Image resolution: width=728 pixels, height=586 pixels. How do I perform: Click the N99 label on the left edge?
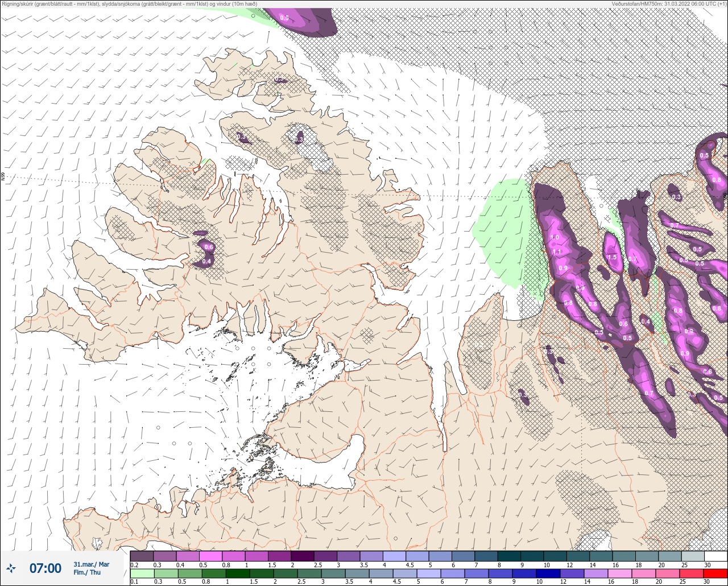[3, 177]
